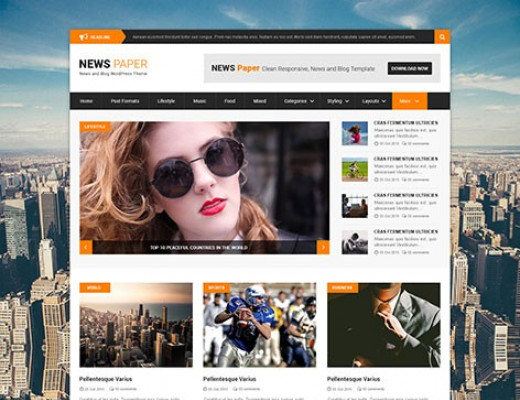This screenshot has width=520, height=400.
Task: Click the clock icon under Sports post
Action: pyautogui.click(x=206, y=389)
